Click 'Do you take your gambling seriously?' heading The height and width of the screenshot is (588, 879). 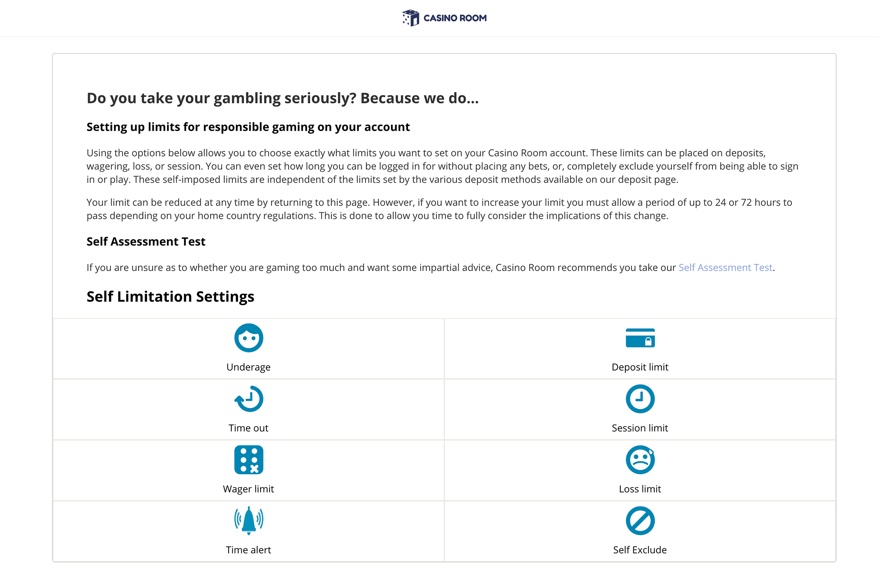[x=283, y=98]
